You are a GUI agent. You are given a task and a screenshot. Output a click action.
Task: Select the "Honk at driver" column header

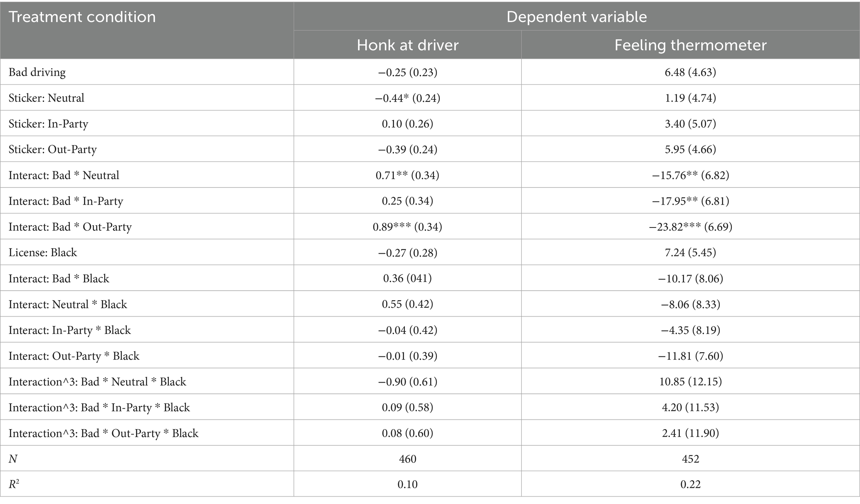pyautogui.click(x=407, y=45)
